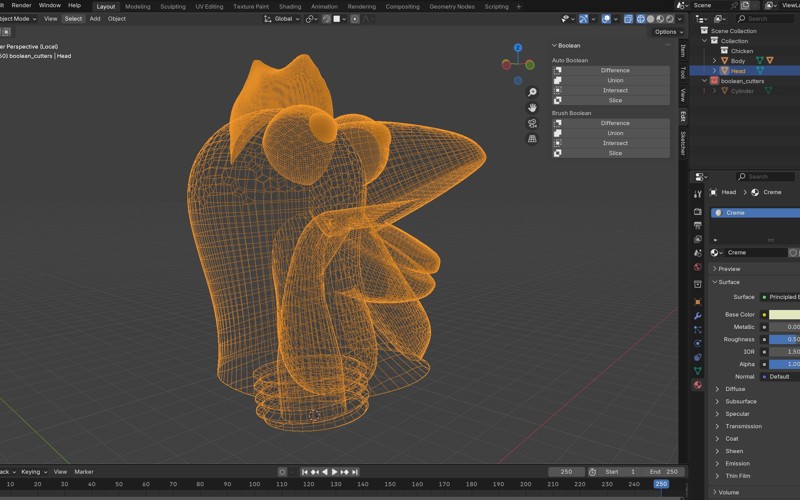Screen dimensions: 800x500
Task: Open the Material properties tab icon
Action: (x=698, y=385)
